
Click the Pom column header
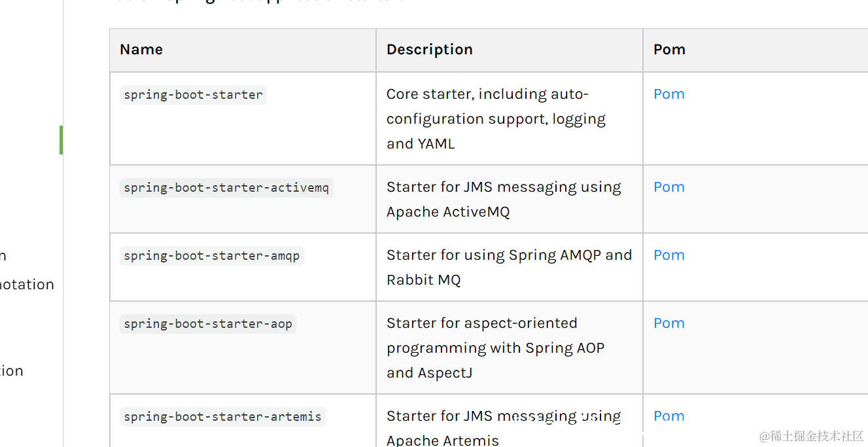tap(669, 50)
